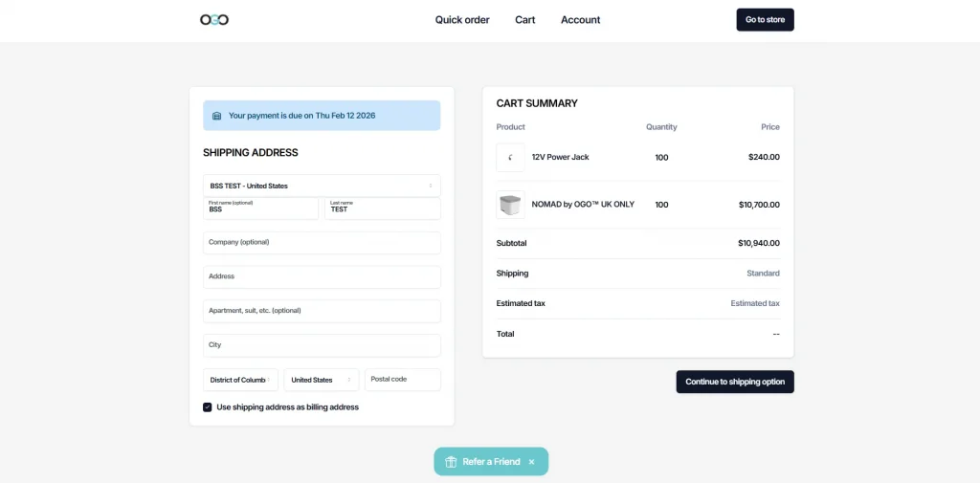Click into the Postal code field

(x=403, y=380)
